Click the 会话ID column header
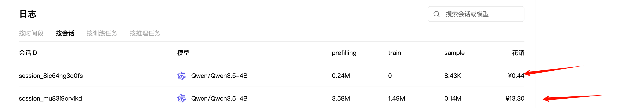This screenshot has height=108, width=644. click(28, 53)
